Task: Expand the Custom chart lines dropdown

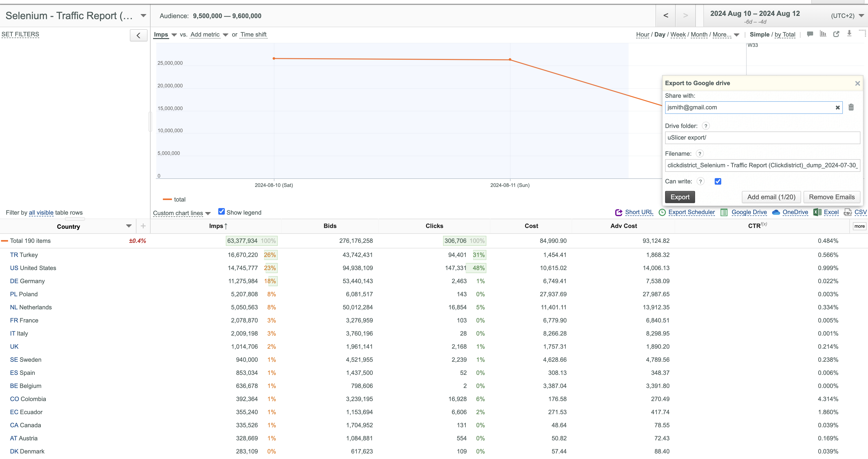Action: point(182,213)
